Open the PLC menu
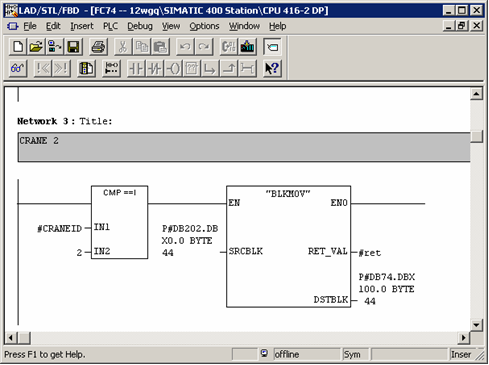The width and height of the screenshot is (489, 365). 110,26
